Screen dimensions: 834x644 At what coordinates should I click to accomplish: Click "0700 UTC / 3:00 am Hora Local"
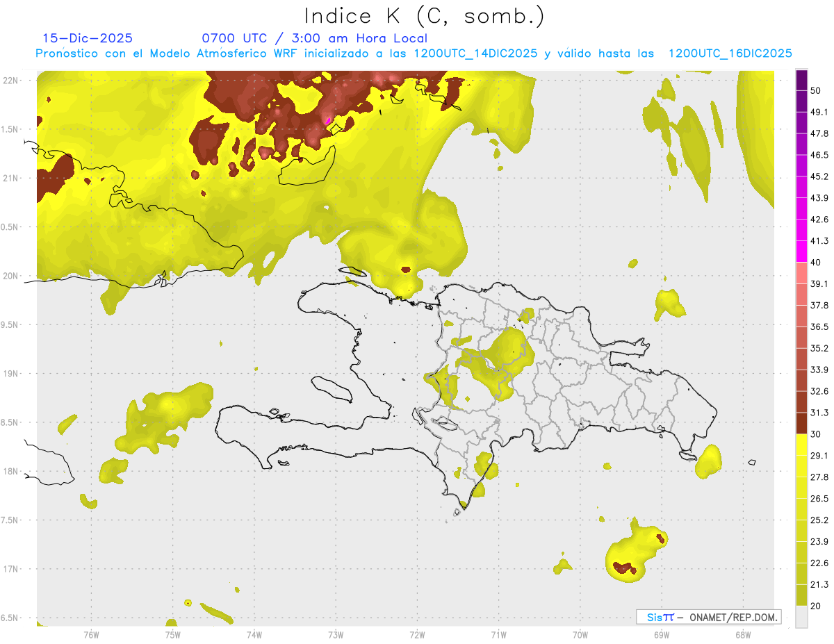click(315, 38)
